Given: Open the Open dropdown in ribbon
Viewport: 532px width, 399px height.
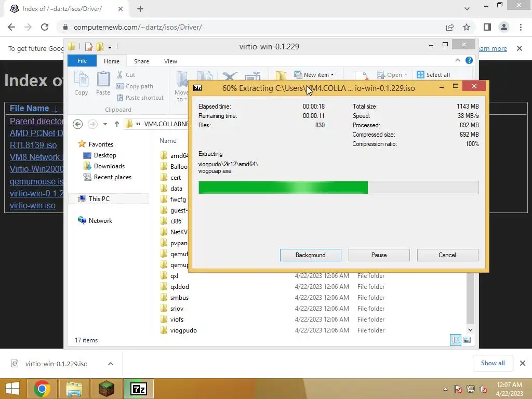Looking at the screenshot, I should [x=392, y=75].
